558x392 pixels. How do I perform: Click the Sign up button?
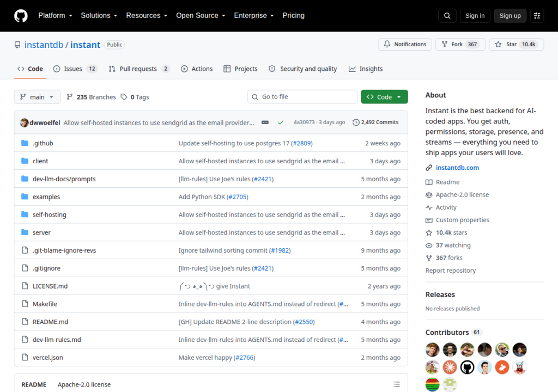(x=510, y=16)
